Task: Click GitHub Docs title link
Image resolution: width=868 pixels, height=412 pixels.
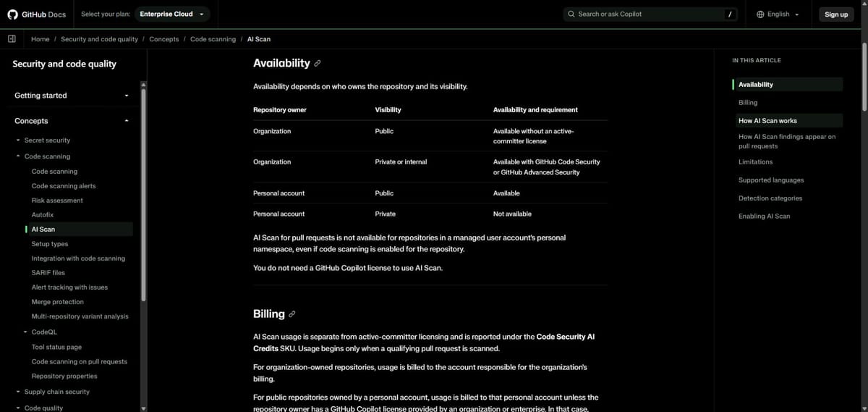Action: click(x=43, y=14)
